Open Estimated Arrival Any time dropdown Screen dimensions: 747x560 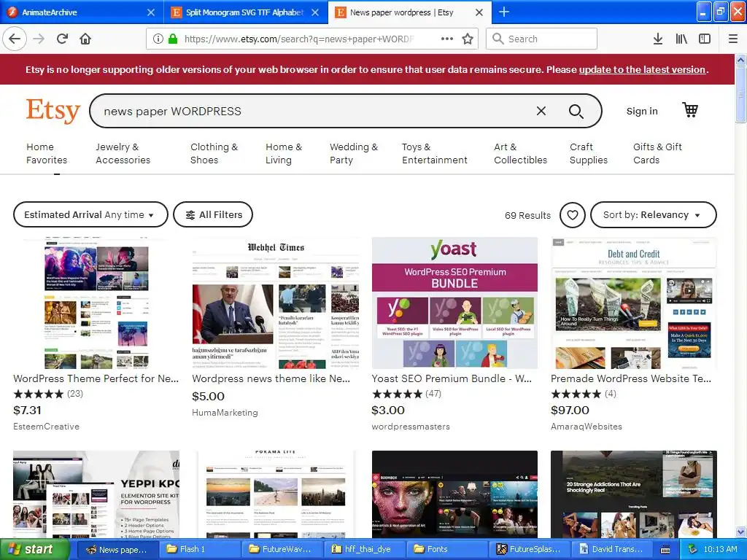point(90,215)
